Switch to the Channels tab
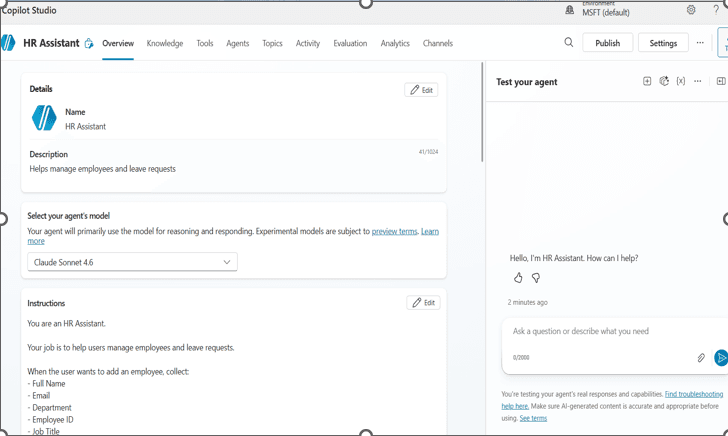 (x=437, y=43)
